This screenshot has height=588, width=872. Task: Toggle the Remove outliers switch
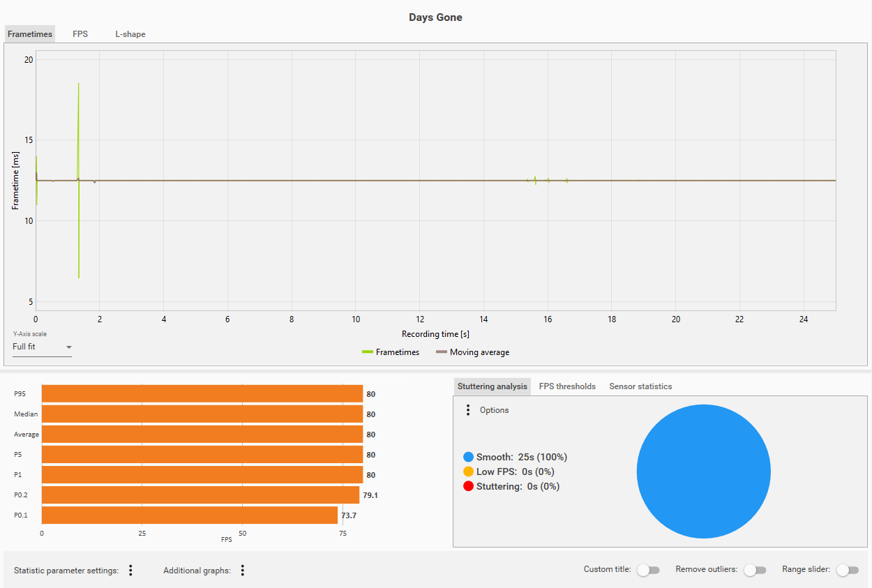pos(755,570)
